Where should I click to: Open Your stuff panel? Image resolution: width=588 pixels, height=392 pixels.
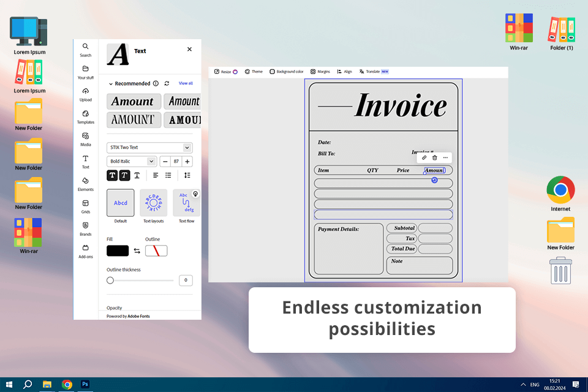coord(86,72)
